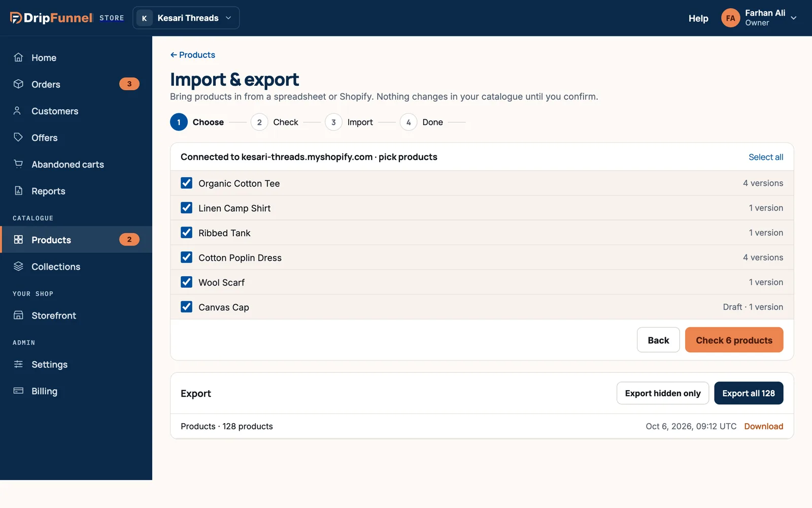Click the Offers tag icon
The width and height of the screenshot is (812, 508).
pyautogui.click(x=18, y=137)
